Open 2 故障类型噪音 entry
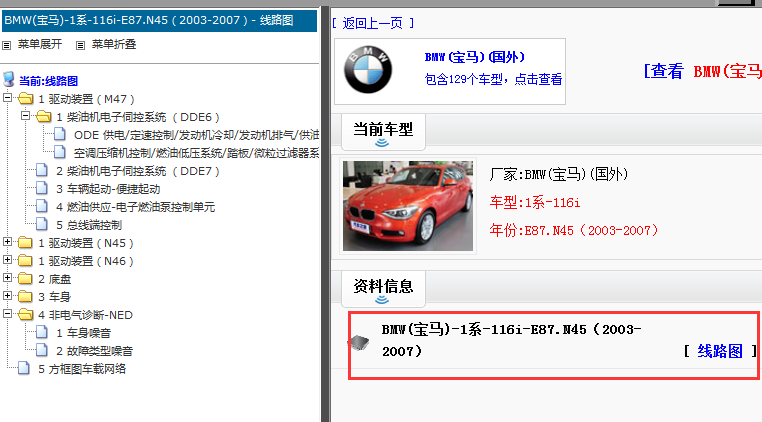This screenshot has width=762, height=422. click(x=94, y=351)
